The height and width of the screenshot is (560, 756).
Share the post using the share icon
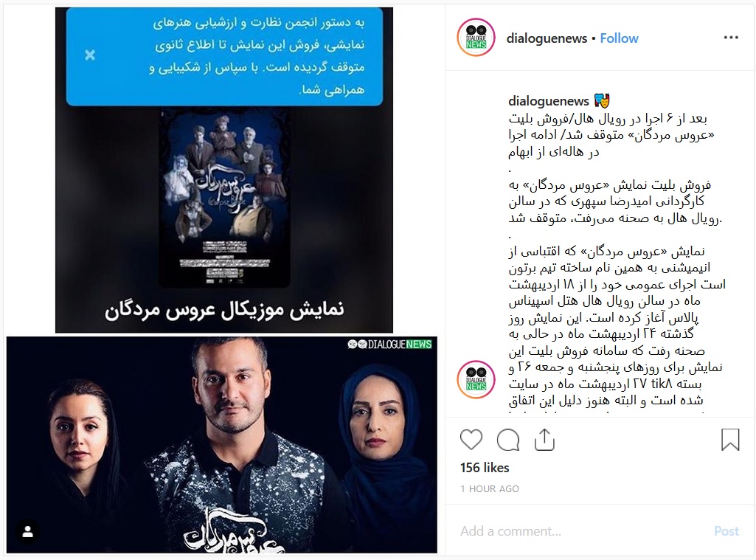[544, 440]
